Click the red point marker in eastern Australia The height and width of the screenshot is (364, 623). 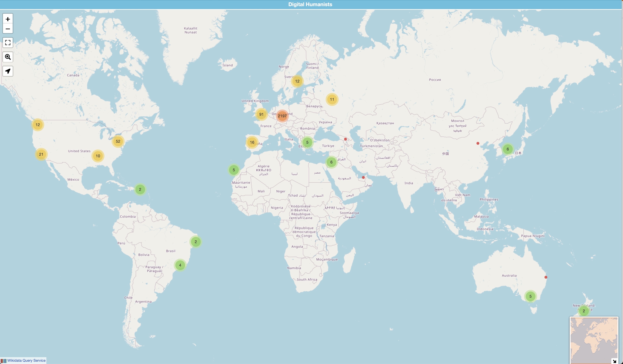pyautogui.click(x=546, y=277)
